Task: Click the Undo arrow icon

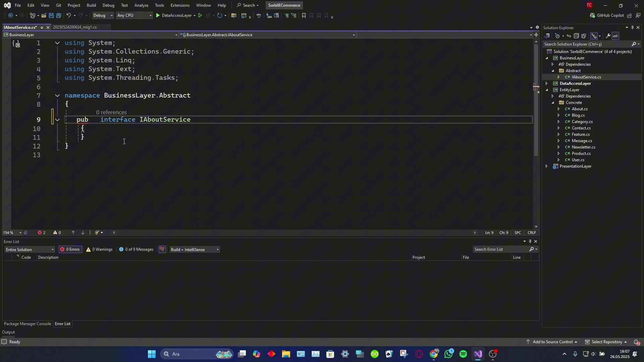Action: pos(68,15)
